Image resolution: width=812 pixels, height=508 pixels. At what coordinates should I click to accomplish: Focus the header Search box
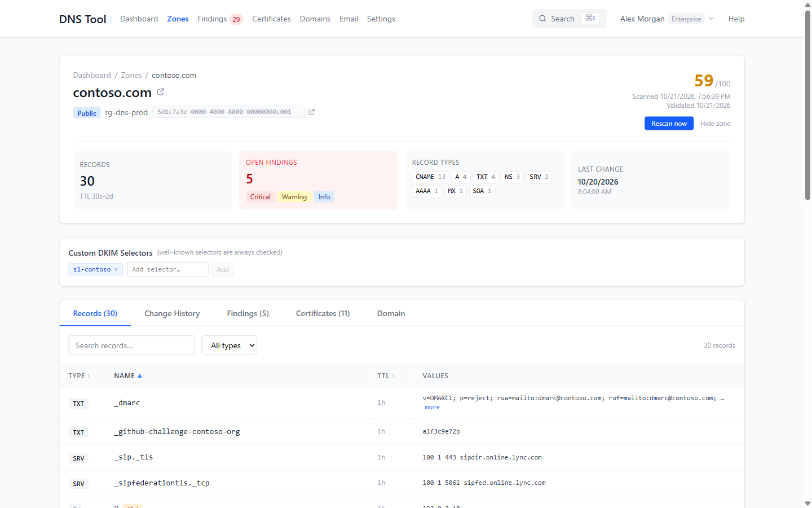point(569,19)
